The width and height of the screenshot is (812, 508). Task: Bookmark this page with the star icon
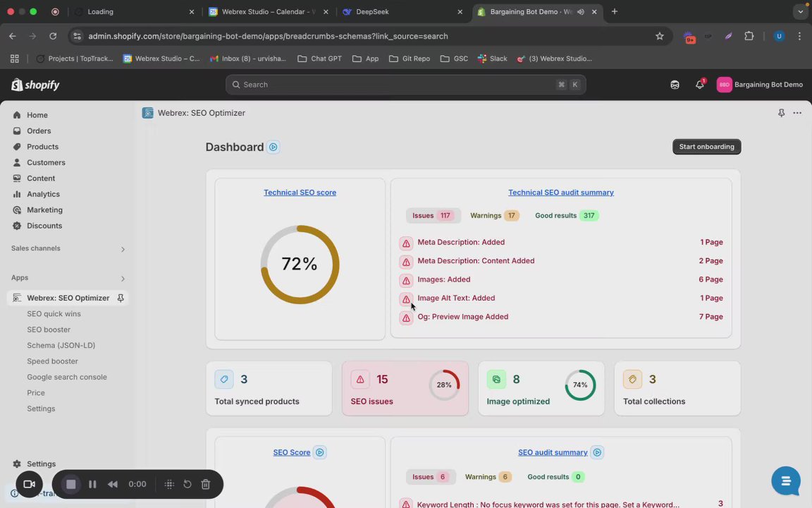click(x=659, y=36)
